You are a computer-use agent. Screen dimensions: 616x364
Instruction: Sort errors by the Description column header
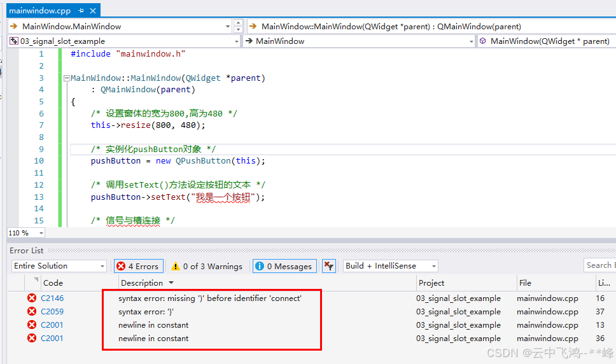tap(142, 283)
